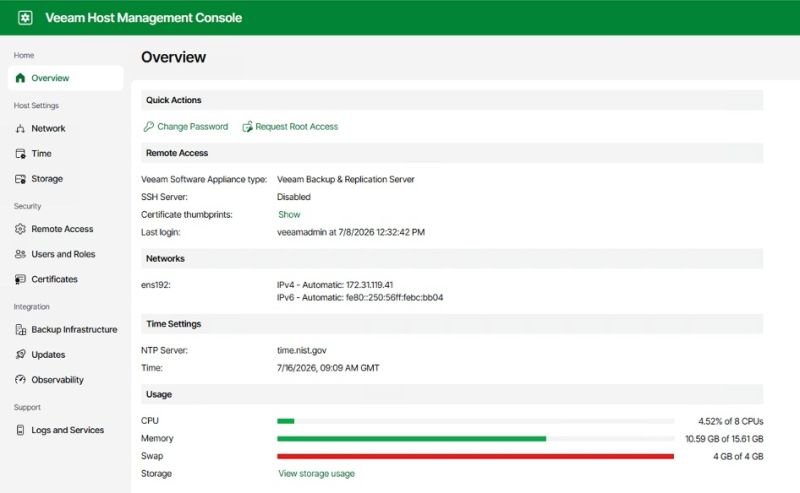Click the Overview page heading
The width and height of the screenshot is (800, 493).
[173, 57]
